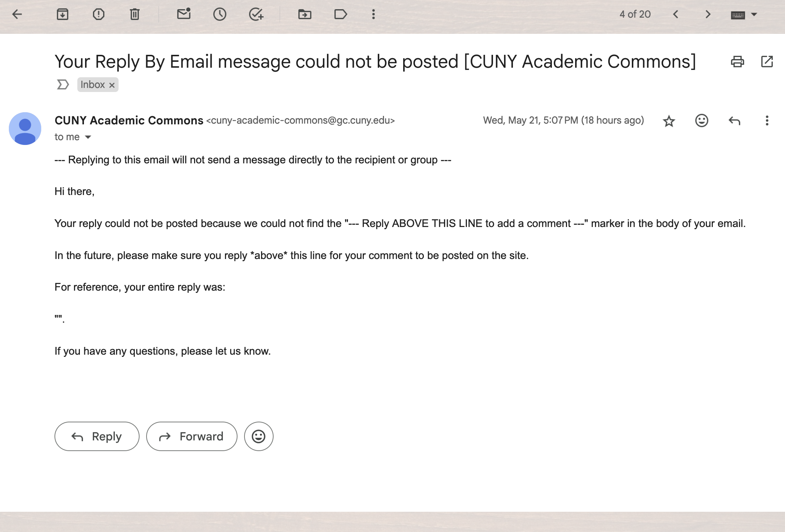Image resolution: width=785 pixels, height=532 pixels.
Task: Print all using the printer icon
Action: 738,61
